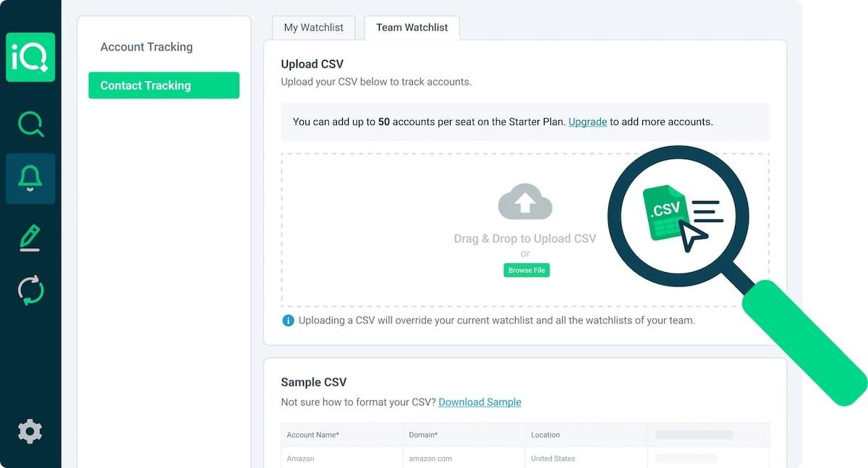Click the circular sync arrows icon
Screen dimensions: 868x468
(x=30, y=290)
